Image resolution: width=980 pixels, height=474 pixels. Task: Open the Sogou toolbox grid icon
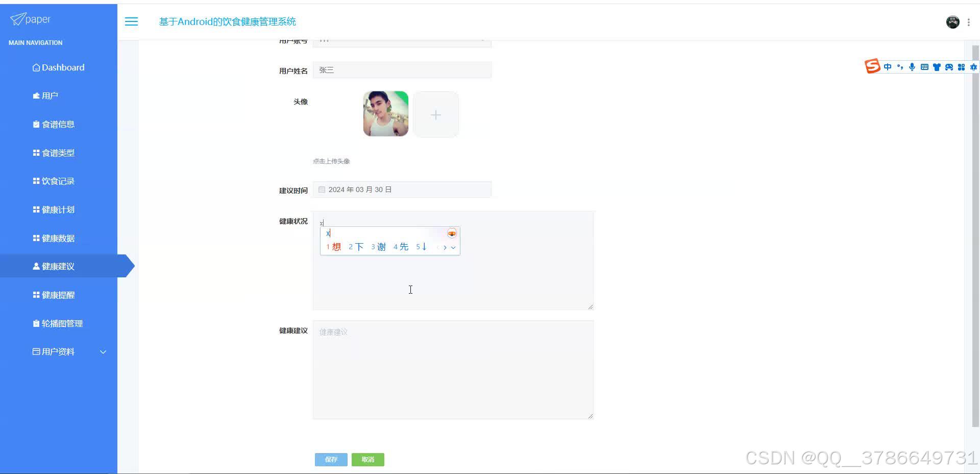[x=962, y=67]
